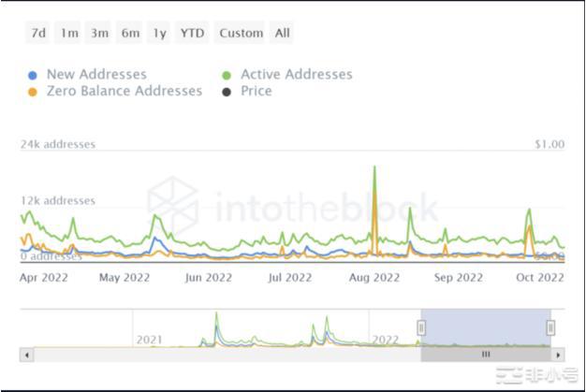
Task: Click the left navigator range handle
Action: click(421, 327)
